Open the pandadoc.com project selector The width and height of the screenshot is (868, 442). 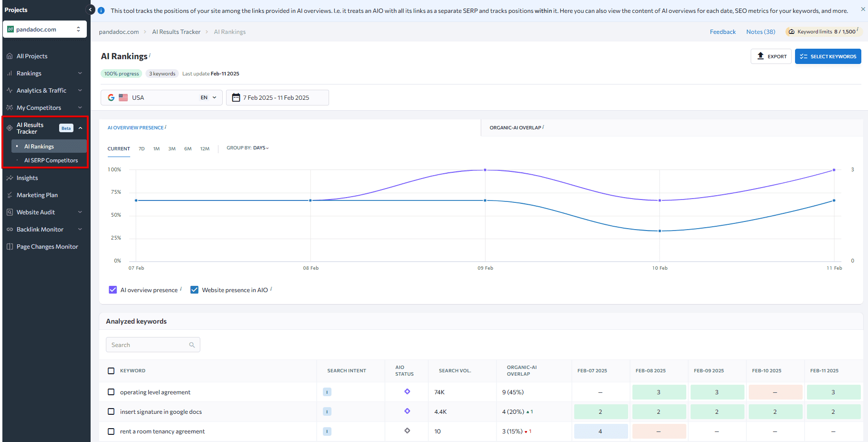tap(45, 29)
